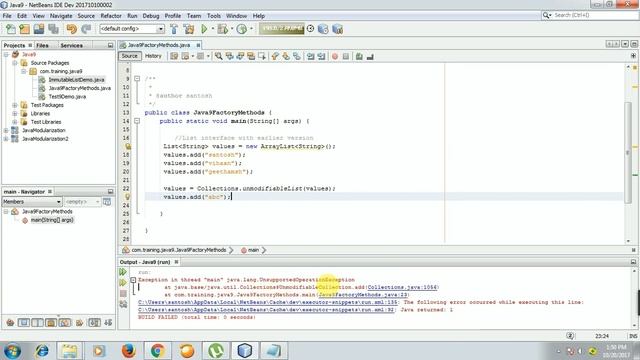Screen dimensions: 640x360
Task: Click the New File toolbar icon
Action: point(11,29)
